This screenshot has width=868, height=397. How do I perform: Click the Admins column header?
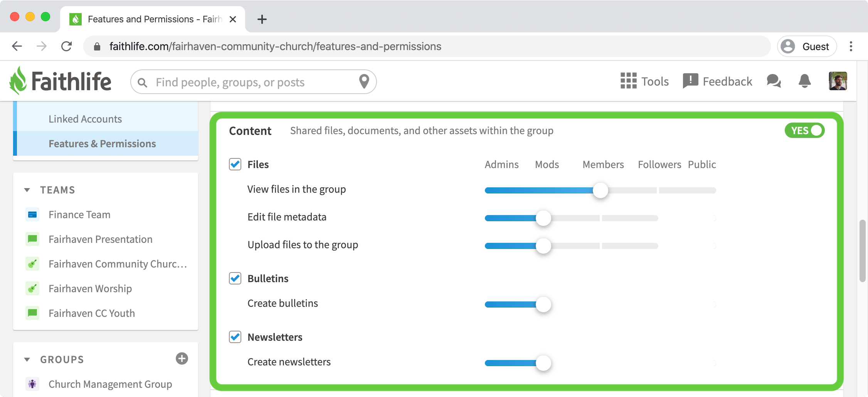tap(501, 165)
